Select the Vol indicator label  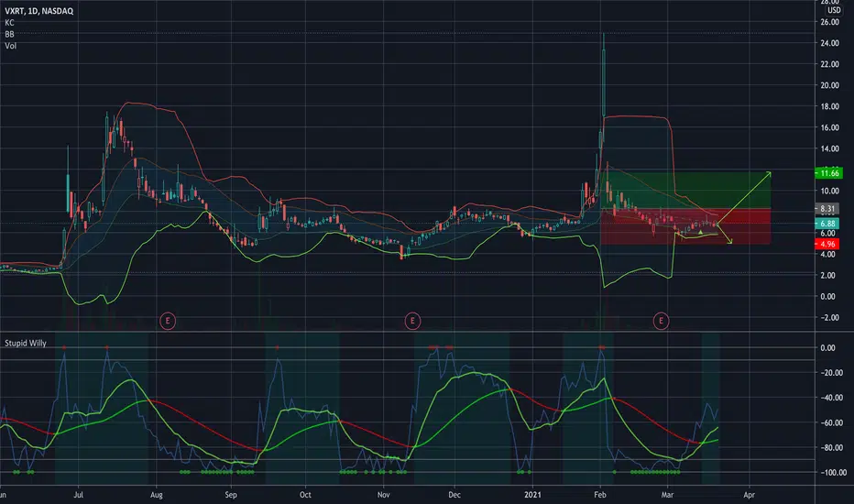(x=10, y=46)
